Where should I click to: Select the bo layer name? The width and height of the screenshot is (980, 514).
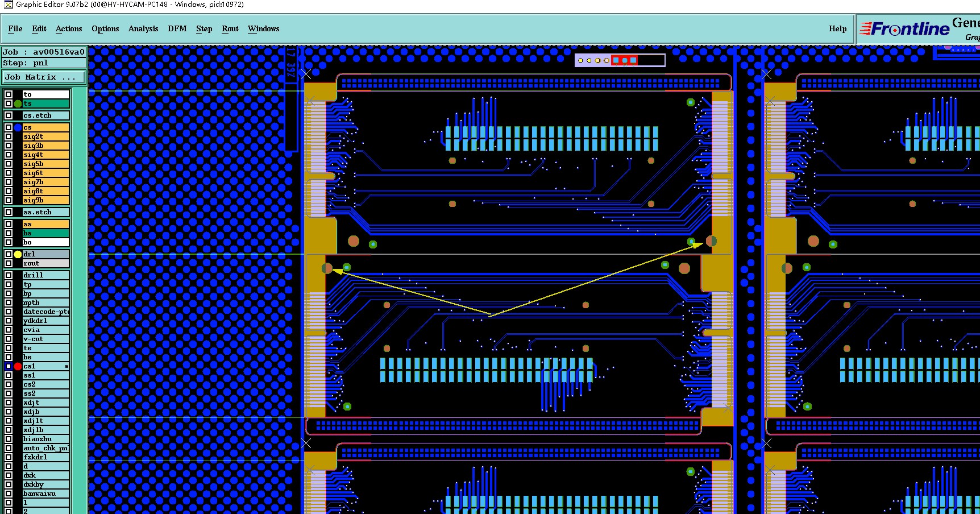pos(45,242)
